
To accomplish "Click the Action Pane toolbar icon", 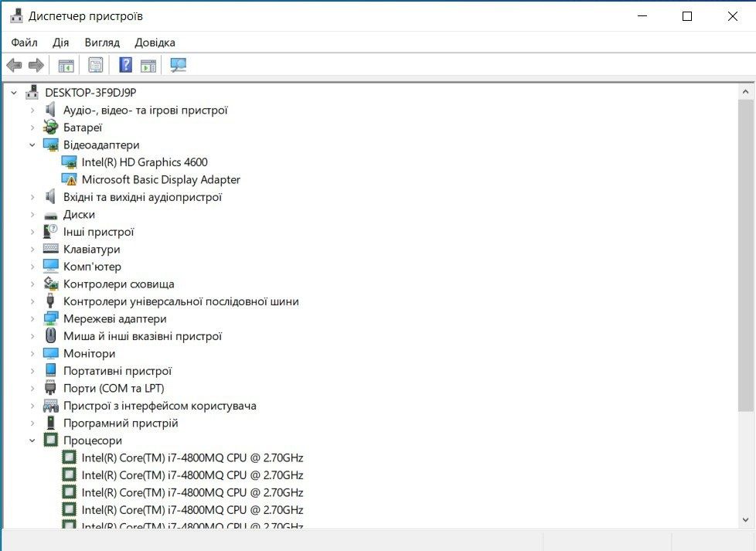I will pyautogui.click(x=148, y=65).
